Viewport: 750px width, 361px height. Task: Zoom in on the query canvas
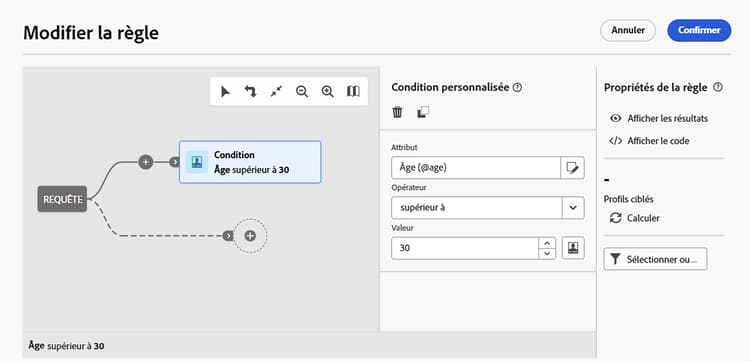(328, 91)
